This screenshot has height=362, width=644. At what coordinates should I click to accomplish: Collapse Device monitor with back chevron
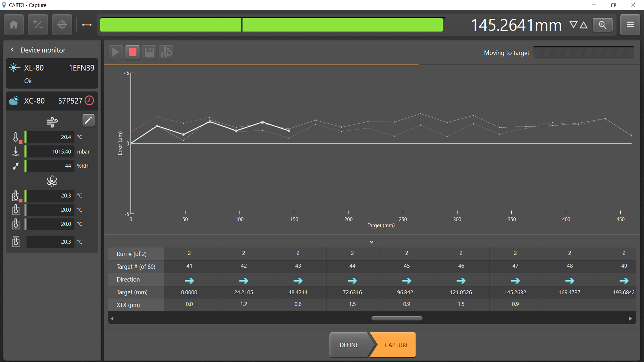12,50
